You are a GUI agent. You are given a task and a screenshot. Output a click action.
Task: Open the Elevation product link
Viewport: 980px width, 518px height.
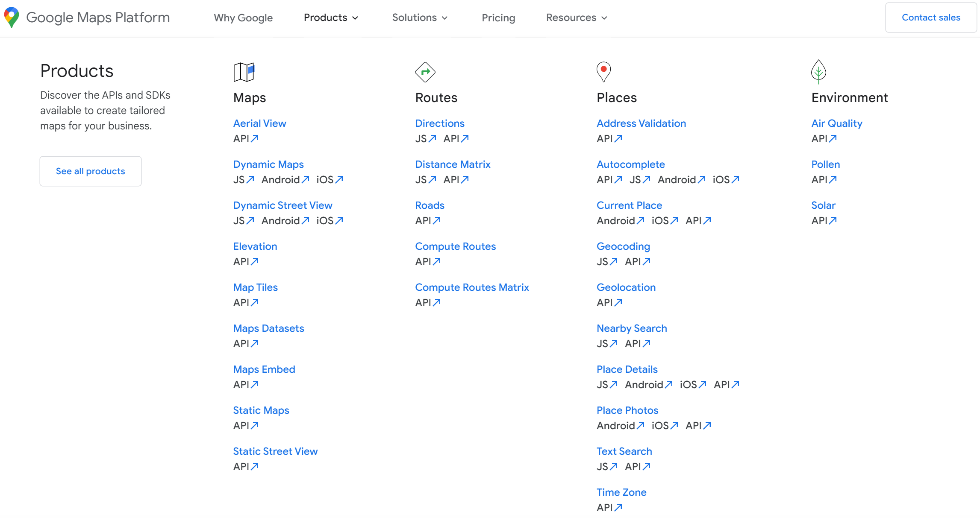click(255, 246)
